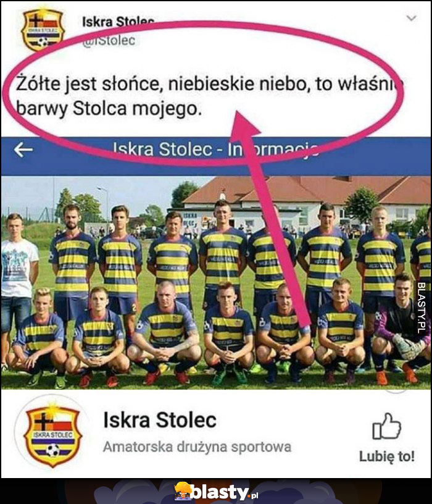This screenshot has height=504, width=432.
Task: Click the thumbs-up like icon
Action: point(387,426)
